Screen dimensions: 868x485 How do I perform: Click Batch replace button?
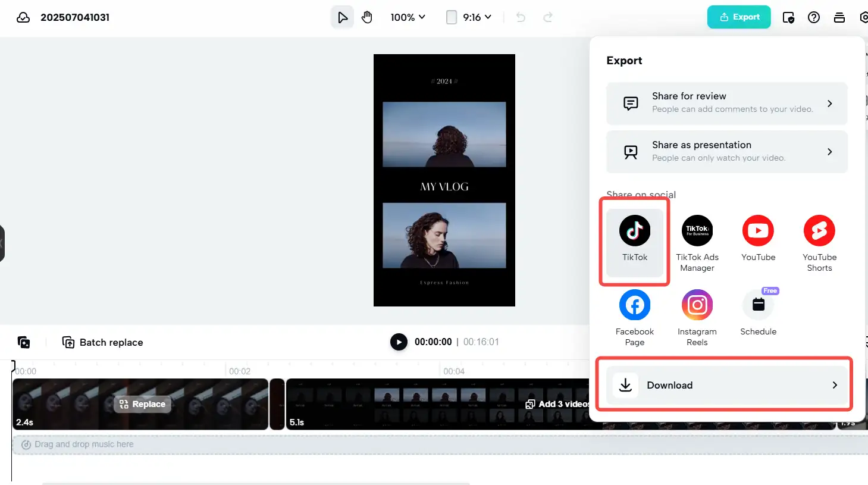pos(103,342)
